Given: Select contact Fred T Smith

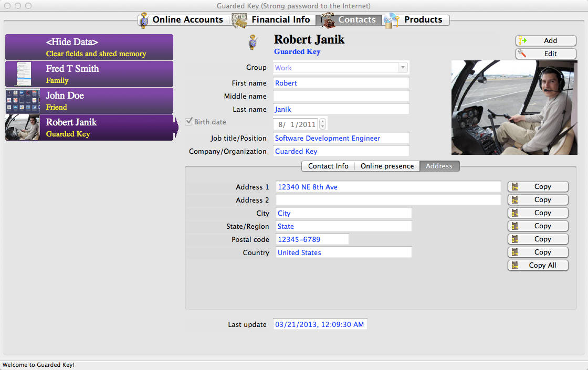Looking at the screenshot, I should point(89,74).
